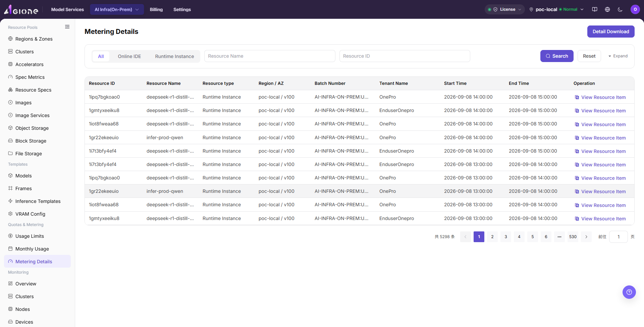
Task: Open Monthly Usage page
Action: point(38,249)
